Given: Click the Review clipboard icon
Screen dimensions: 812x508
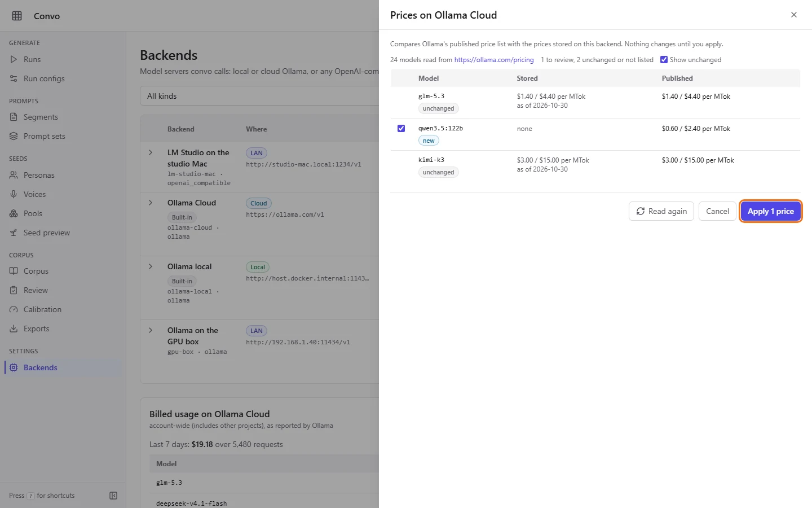Looking at the screenshot, I should [14, 290].
